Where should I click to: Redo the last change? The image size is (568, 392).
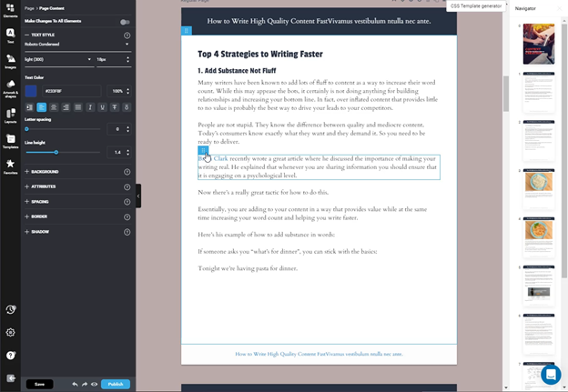[85, 384]
